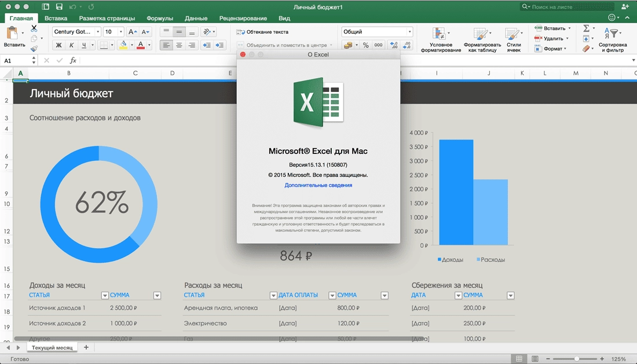Toggle bottom vertical alignment
The width and height of the screenshot is (637, 364).
[x=192, y=32]
